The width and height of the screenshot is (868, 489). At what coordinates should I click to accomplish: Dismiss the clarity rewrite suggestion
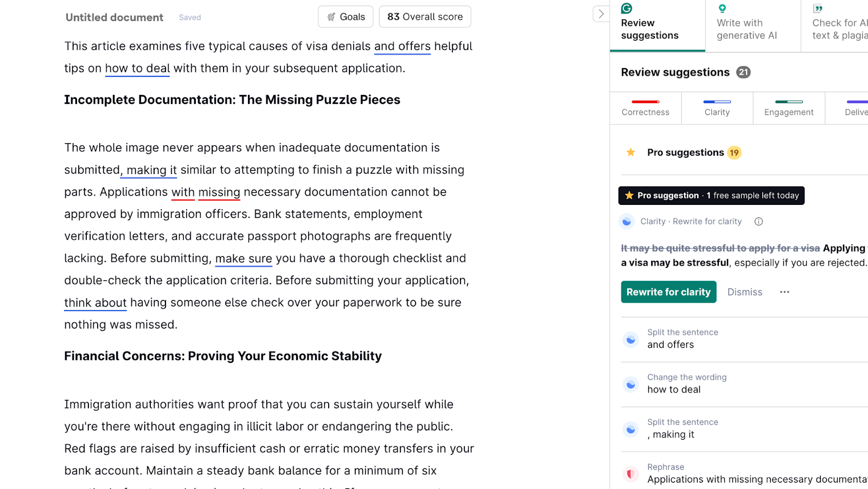pos(744,292)
